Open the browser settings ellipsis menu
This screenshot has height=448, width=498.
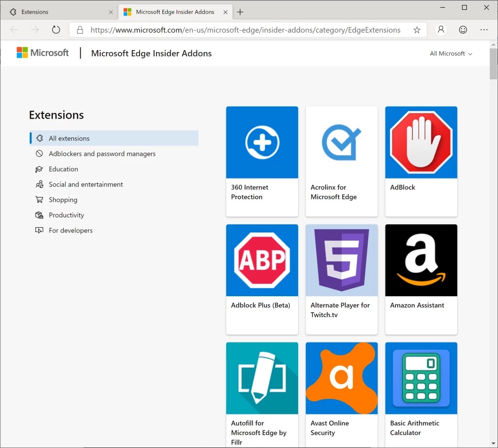(484, 30)
